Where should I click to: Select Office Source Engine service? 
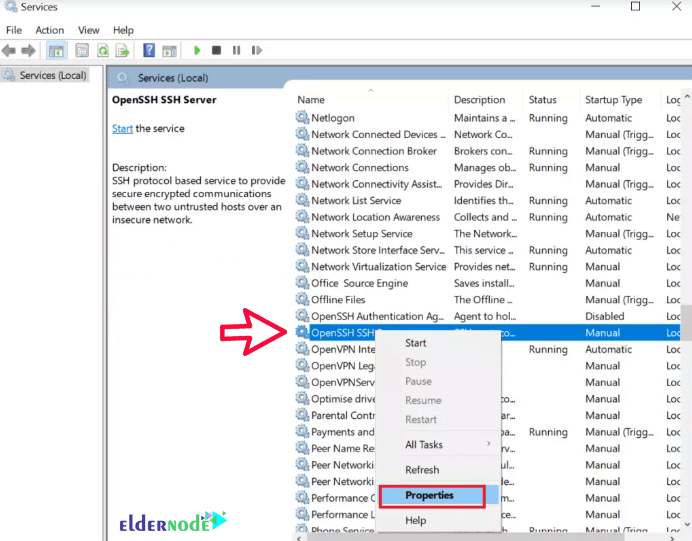pos(487,283)
